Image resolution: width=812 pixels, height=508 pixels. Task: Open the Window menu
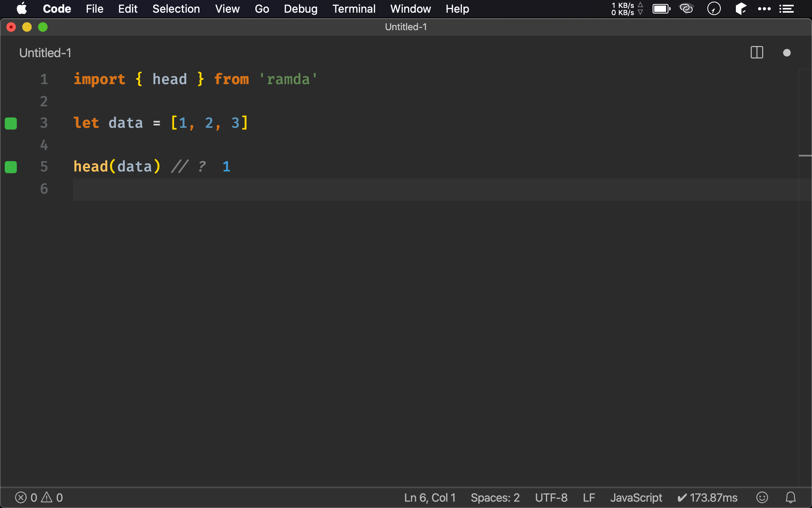pyautogui.click(x=410, y=9)
